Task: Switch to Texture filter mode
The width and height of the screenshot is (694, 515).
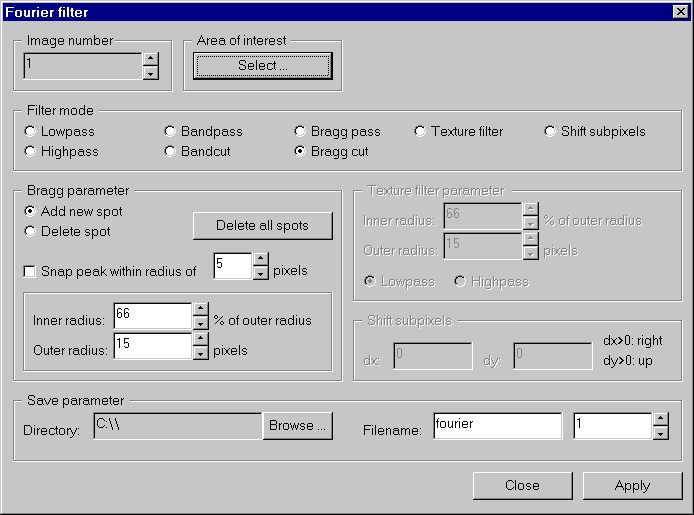Action: 421,132
